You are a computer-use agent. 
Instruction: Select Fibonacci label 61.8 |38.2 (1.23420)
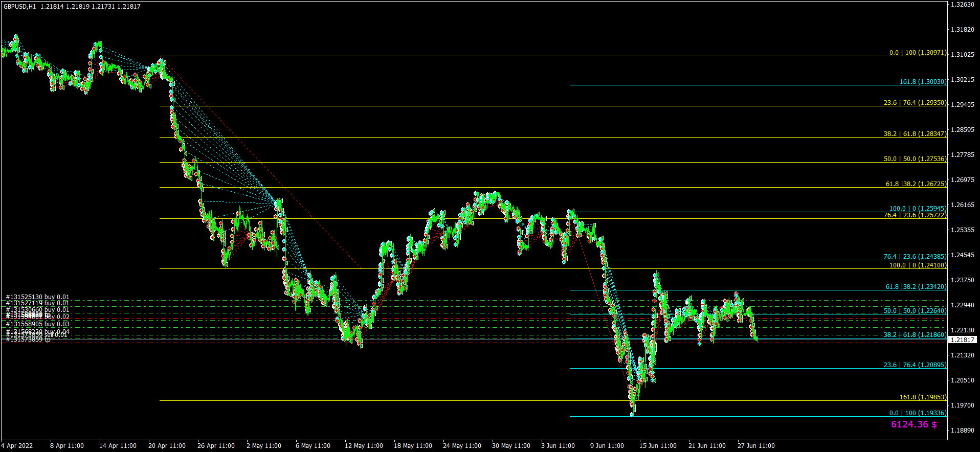coord(916,287)
